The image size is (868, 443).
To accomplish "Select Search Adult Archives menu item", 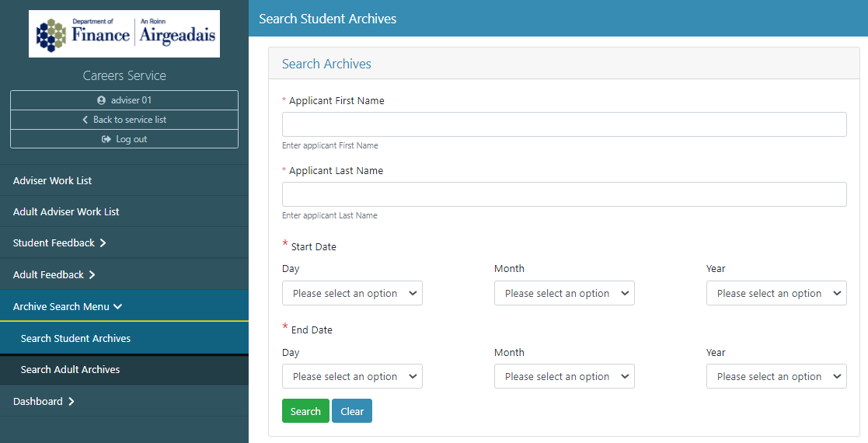I will tap(124, 369).
